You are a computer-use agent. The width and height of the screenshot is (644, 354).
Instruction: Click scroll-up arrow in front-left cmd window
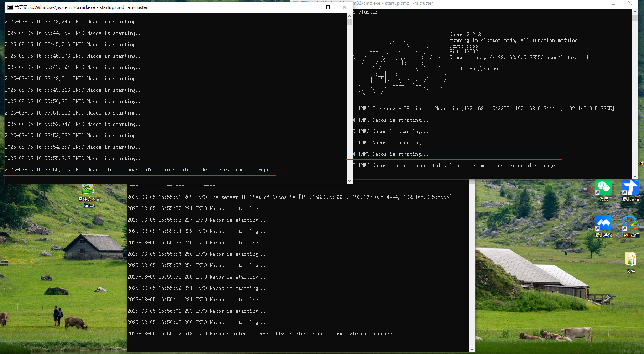click(349, 16)
